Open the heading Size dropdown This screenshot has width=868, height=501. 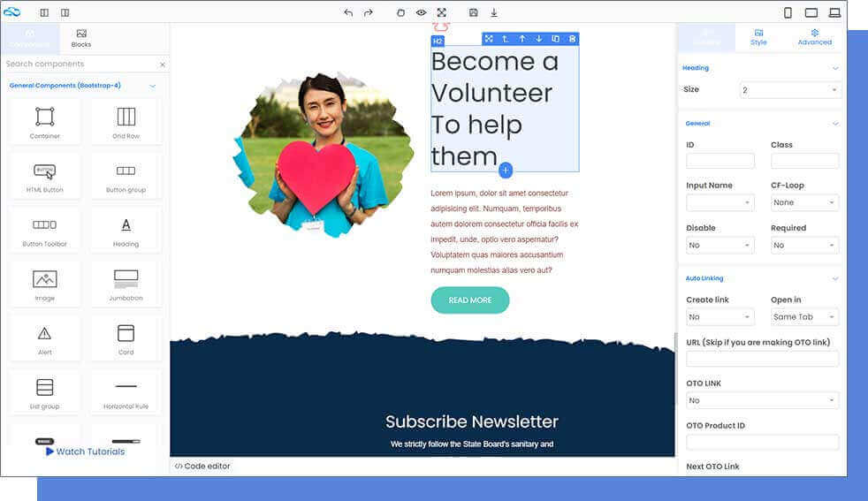pos(790,90)
